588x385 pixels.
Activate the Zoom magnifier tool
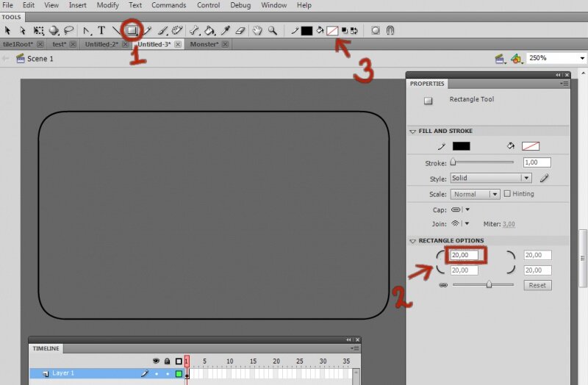[273, 31]
